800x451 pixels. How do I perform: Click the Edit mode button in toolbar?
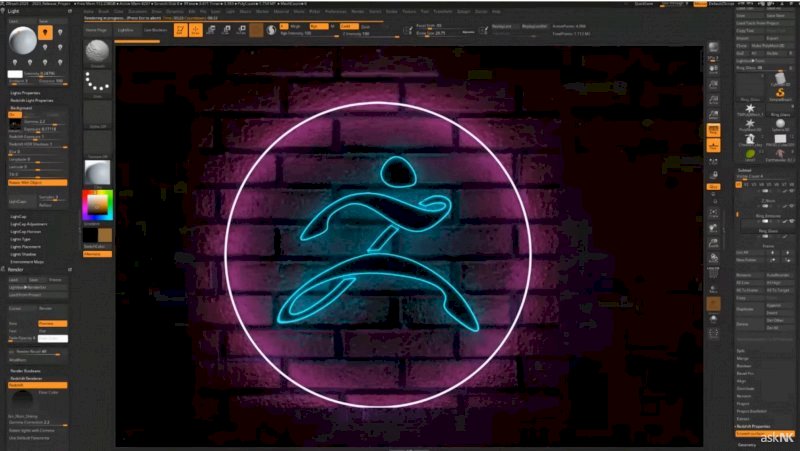pos(180,30)
